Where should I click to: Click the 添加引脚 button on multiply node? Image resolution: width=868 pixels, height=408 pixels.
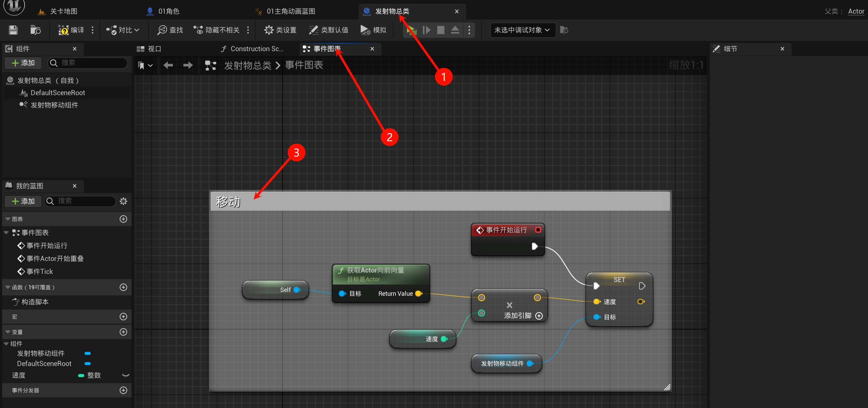(x=539, y=316)
